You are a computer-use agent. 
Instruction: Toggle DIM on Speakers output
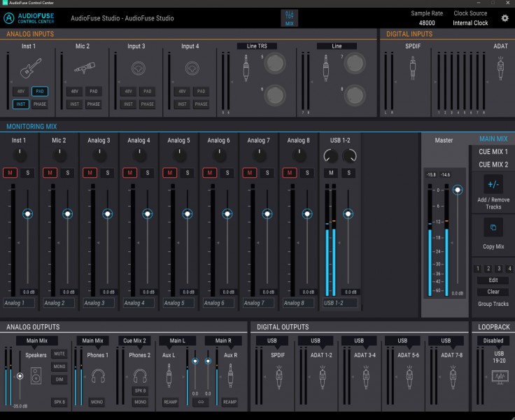point(59,379)
